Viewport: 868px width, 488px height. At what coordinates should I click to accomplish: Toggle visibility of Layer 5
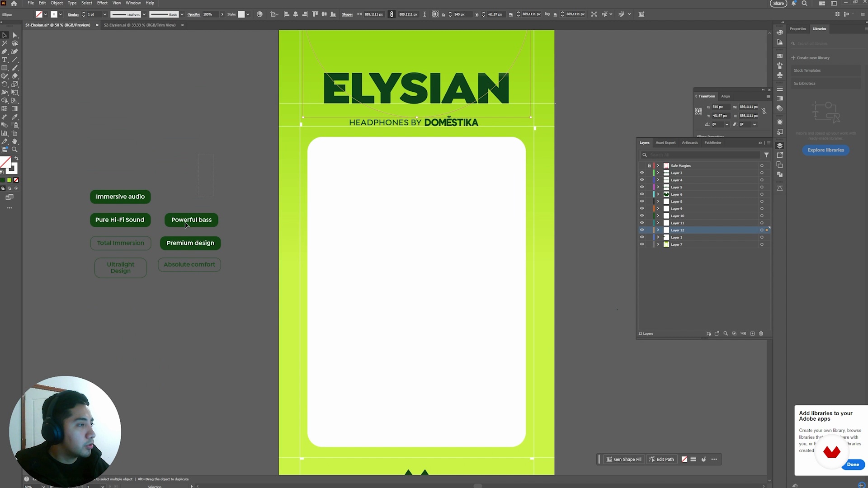pyautogui.click(x=642, y=187)
